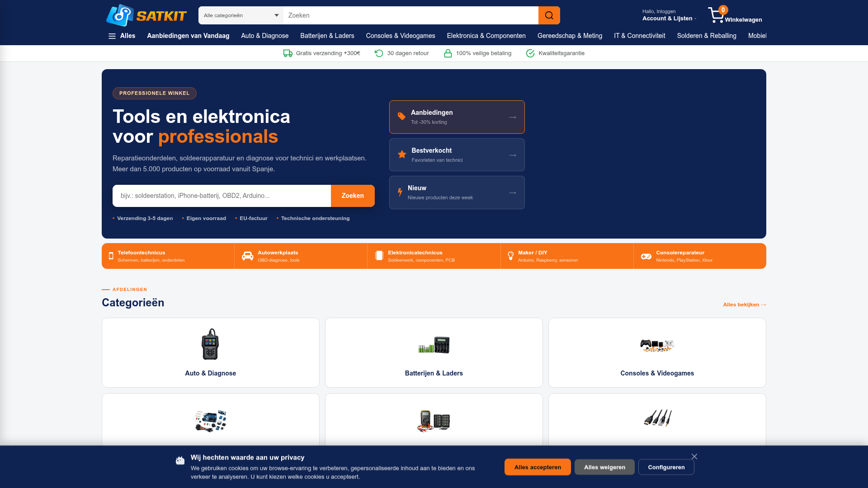Click the Maker / DIY profile label

point(533,253)
